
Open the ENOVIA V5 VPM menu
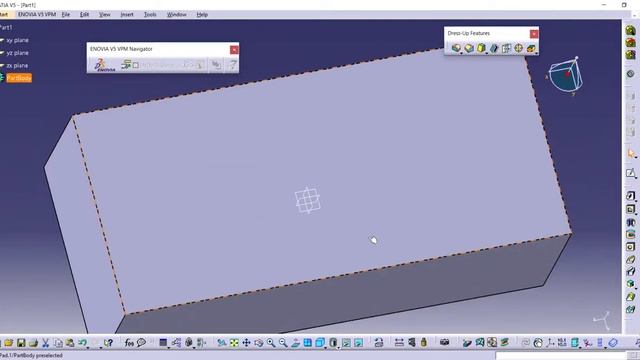click(x=37, y=14)
